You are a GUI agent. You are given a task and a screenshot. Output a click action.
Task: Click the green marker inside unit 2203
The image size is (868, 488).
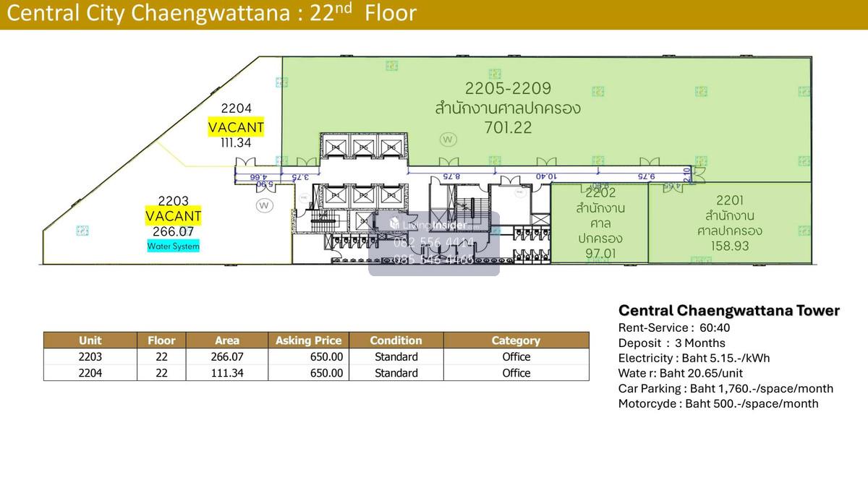pos(82,231)
